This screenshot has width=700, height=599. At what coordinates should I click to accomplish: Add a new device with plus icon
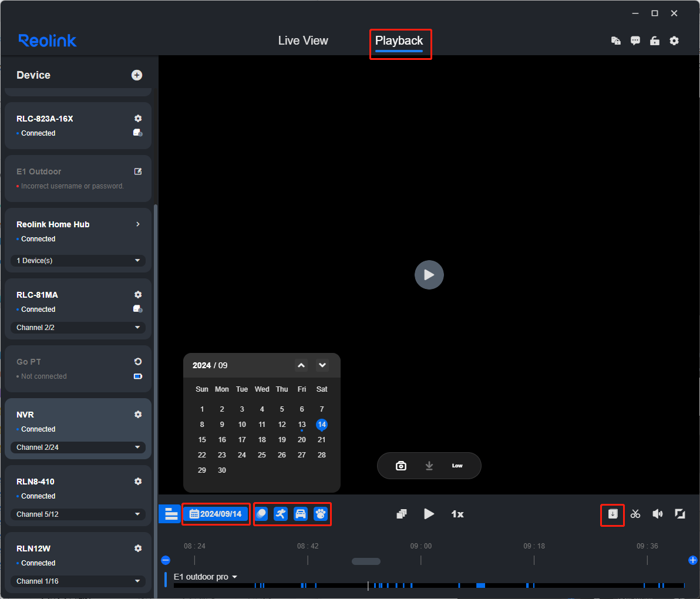(x=137, y=75)
